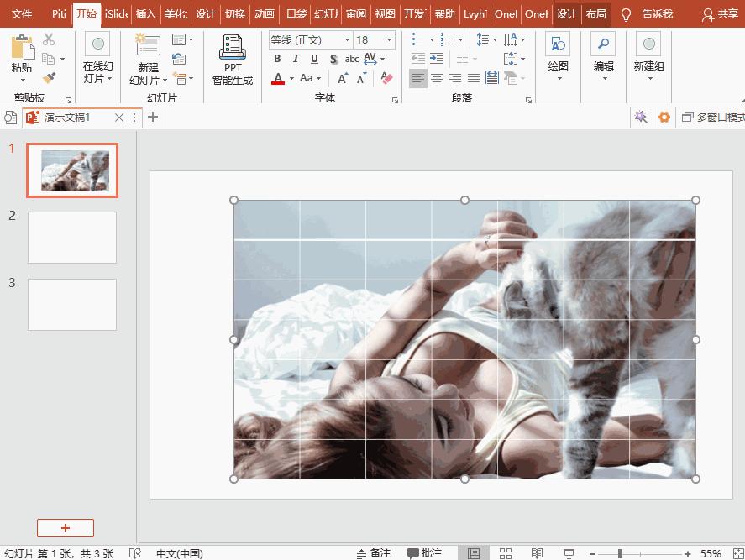Click the 共享 share button

pyautogui.click(x=721, y=14)
